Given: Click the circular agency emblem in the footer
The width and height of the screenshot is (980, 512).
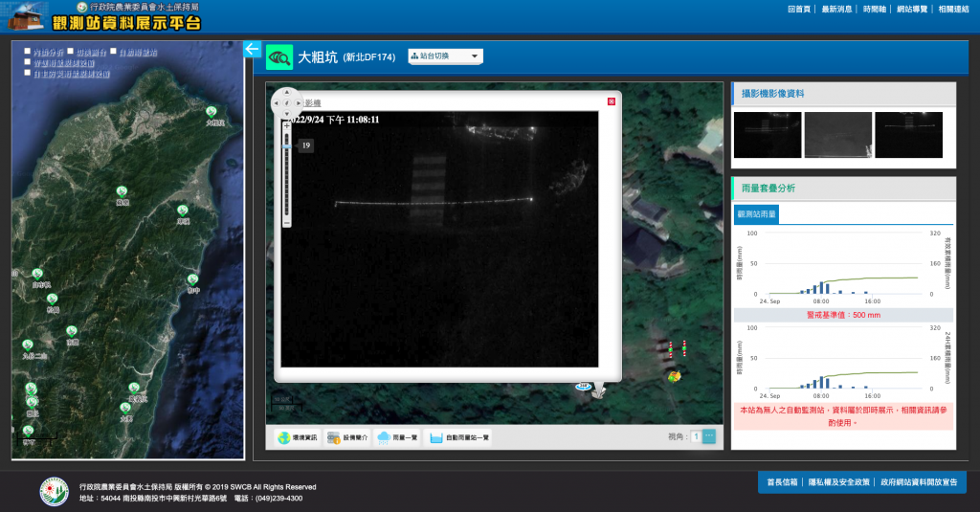Looking at the screenshot, I should [x=55, y=492].
